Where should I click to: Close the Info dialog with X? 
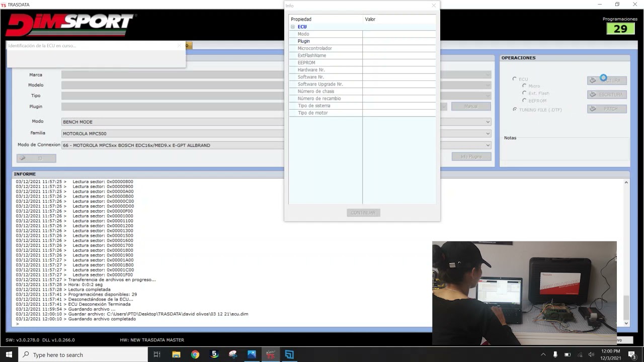tap(434, 6)
